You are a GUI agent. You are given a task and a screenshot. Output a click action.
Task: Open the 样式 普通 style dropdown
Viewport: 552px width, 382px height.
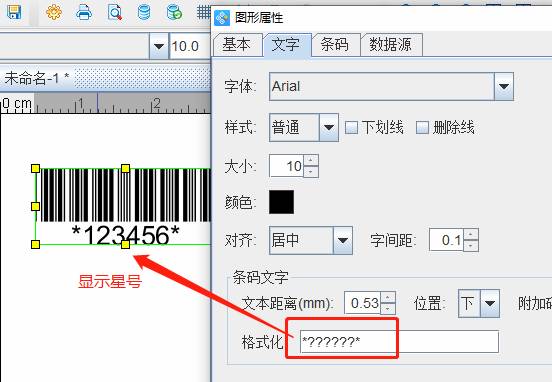click(x=329, y=127)
